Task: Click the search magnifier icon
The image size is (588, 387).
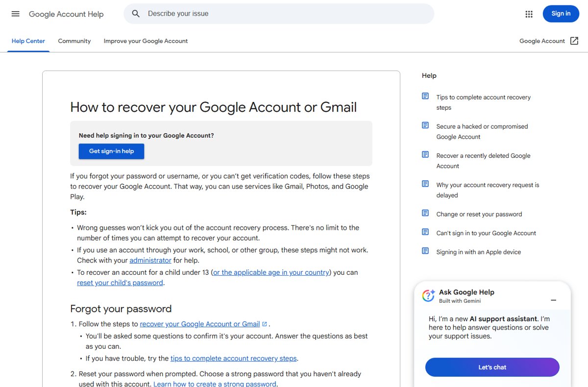Action: [x=136, y=14]
